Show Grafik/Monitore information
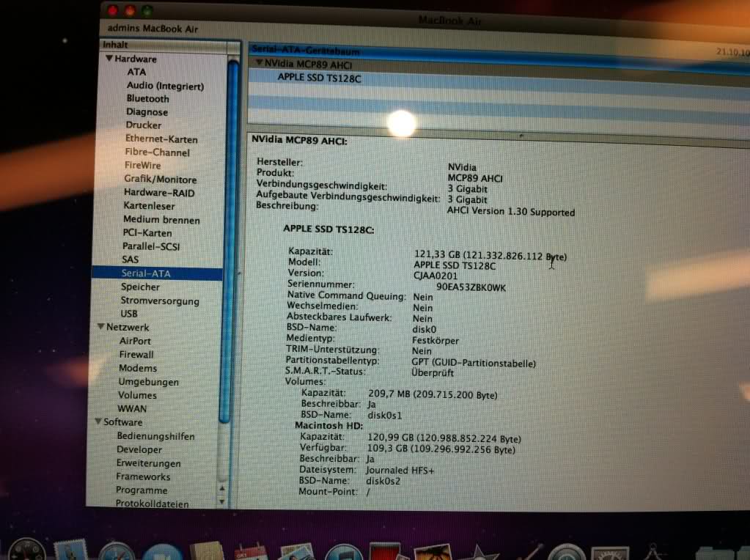 [x=161, y=180]
